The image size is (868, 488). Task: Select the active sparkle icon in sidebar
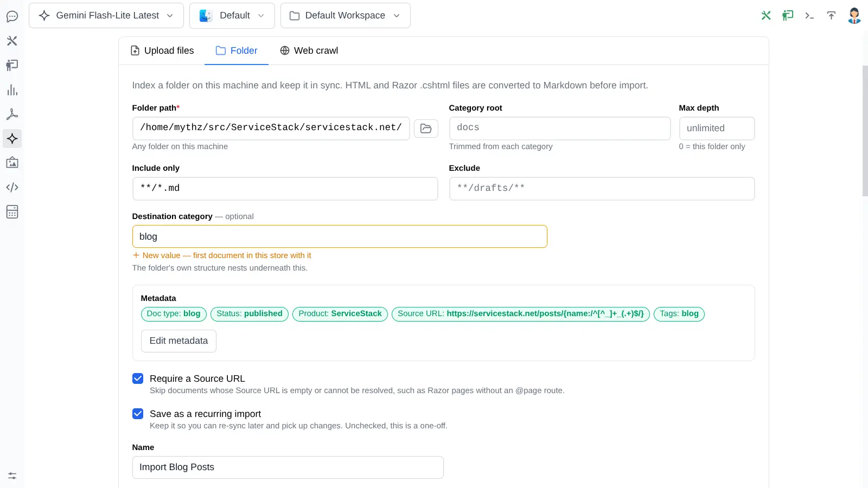[x=12, y=139]
